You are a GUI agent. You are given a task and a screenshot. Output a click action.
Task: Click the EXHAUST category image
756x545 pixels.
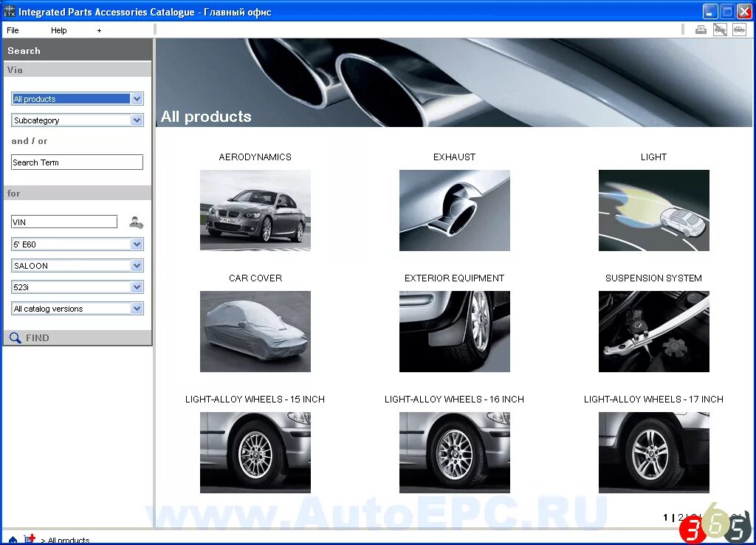(454, 210)
